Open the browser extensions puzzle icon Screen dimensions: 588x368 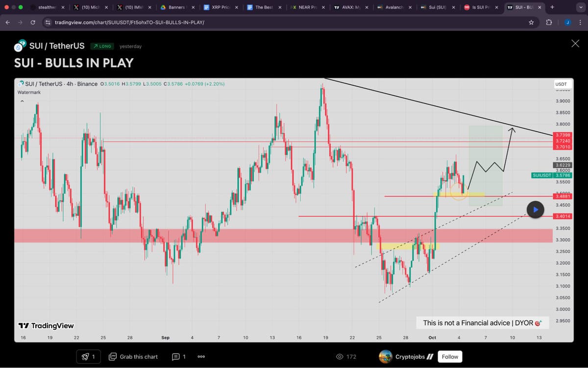tap(548, 23)
